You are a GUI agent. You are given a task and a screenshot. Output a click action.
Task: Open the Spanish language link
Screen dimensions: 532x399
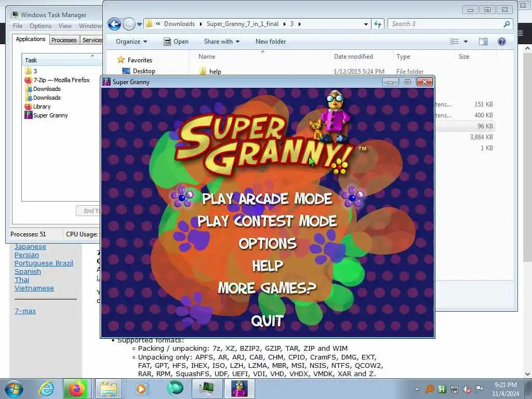(x=28, y=271)
